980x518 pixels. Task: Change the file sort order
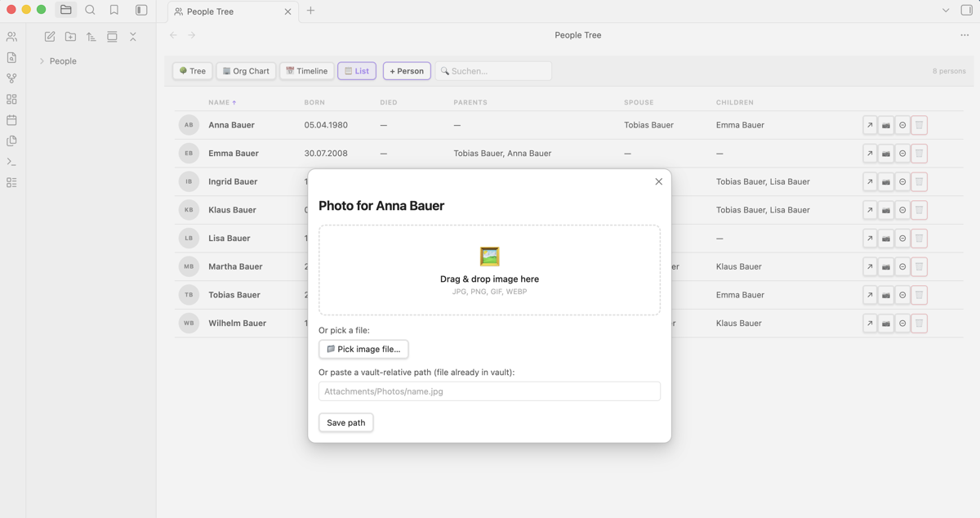91,37
